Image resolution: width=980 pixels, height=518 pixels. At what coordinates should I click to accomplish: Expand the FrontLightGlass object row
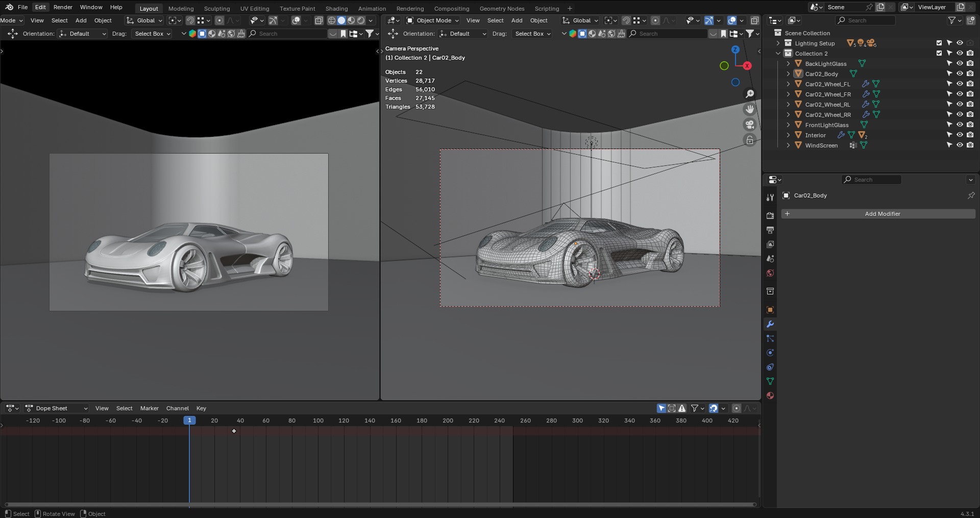click(789, 125)
